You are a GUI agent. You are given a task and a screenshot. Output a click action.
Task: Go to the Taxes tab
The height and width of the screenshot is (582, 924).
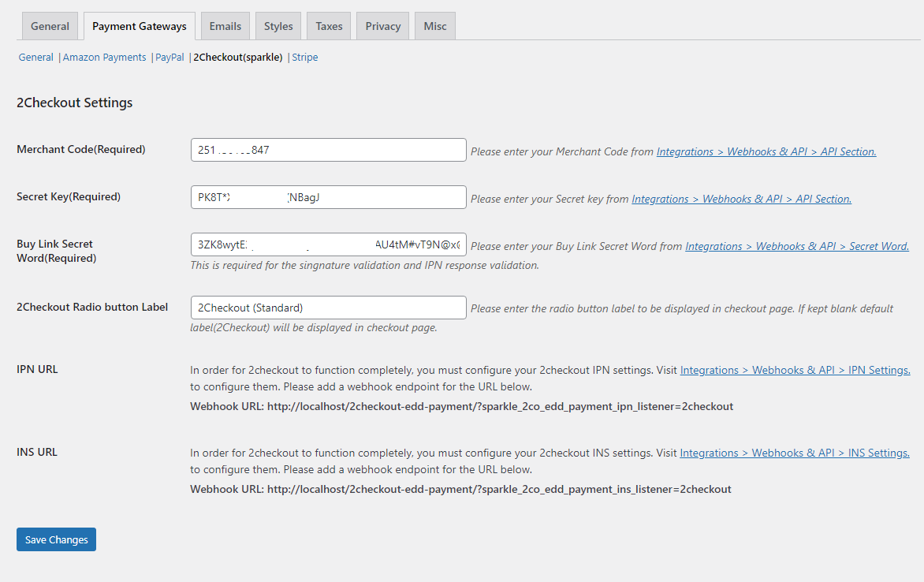point(329,26)
